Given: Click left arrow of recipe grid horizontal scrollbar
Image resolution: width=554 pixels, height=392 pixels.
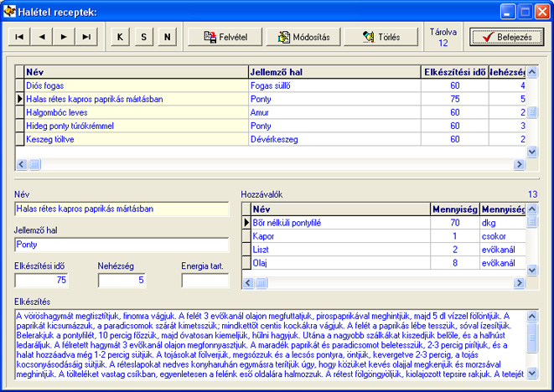Looking at the screenshot, I should point(22,164).
